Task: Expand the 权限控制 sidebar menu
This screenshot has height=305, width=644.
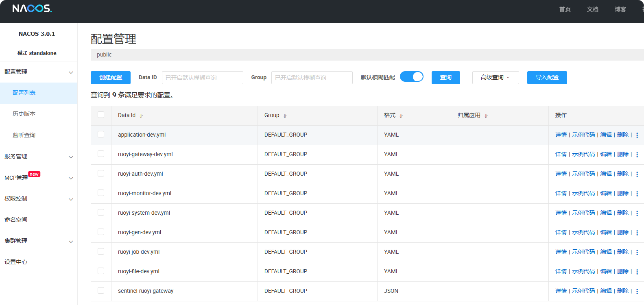Action: tap(39, 199)
